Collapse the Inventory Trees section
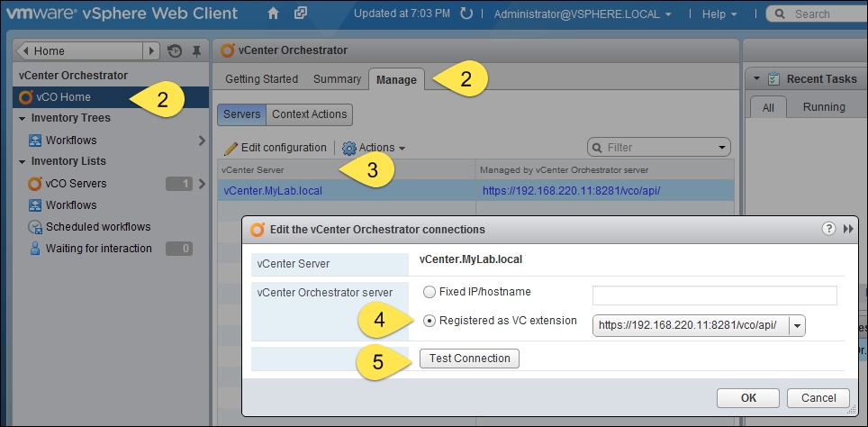The width and height of the screenshot is (868, 427). [22, 118]
